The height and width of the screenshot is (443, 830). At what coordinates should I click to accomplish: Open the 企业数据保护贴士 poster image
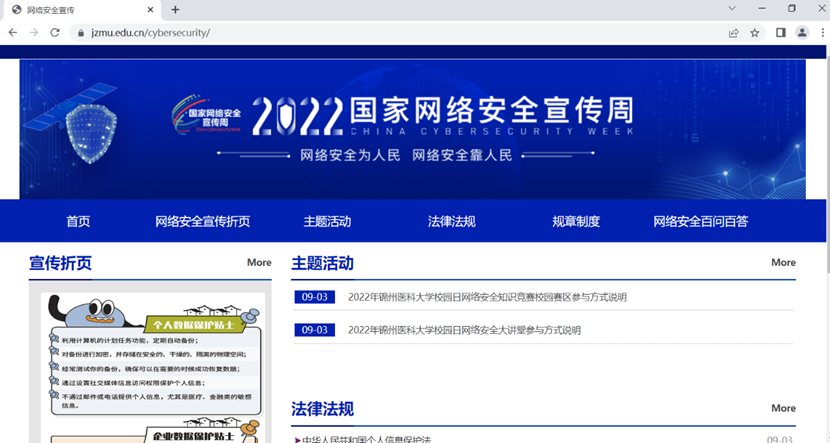point(154,431)
